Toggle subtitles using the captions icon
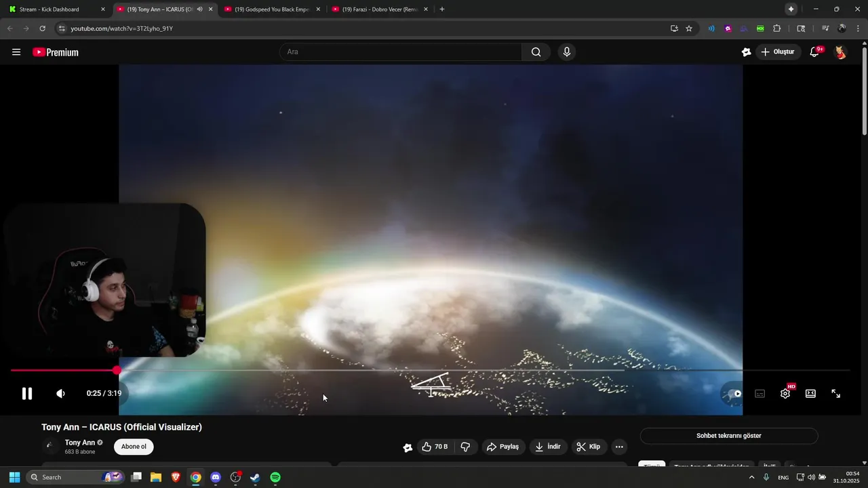Viewport: 868px width, 488px height. pos(760,394)
